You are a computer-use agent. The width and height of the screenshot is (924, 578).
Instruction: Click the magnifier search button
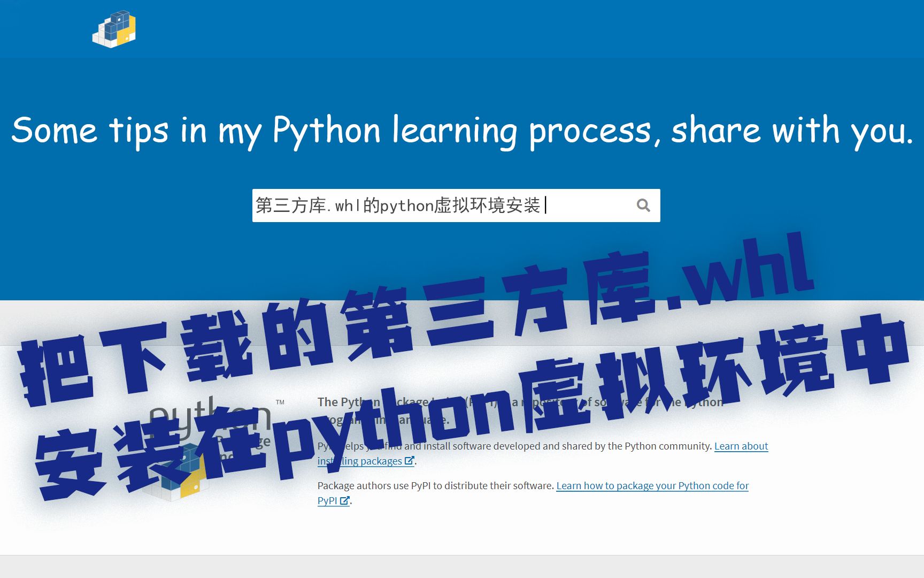coord(643,206)
